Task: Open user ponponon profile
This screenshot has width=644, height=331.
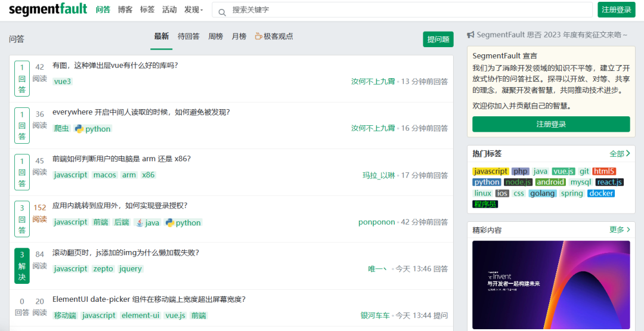Action: click(377, 222)
